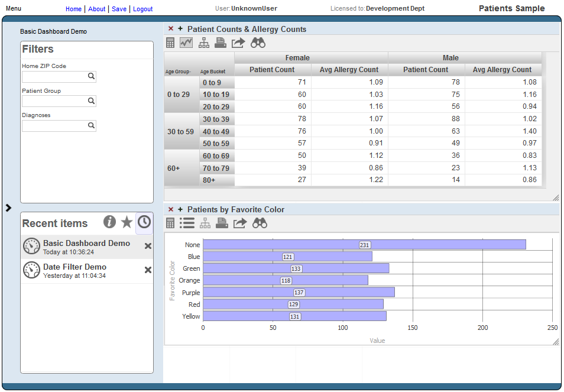This screenshot has height=392, width=564.
Task: Show favorites in the Recent items panel
Action: tap(127, 222)
